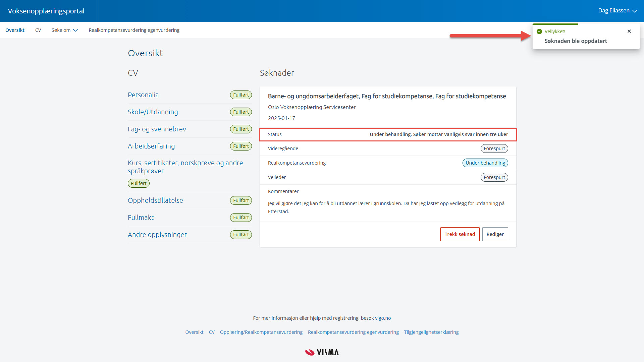This screenshot has width=644, height=362.
Task: Open Fag- og svennebrev section
Action: (157, 129)
